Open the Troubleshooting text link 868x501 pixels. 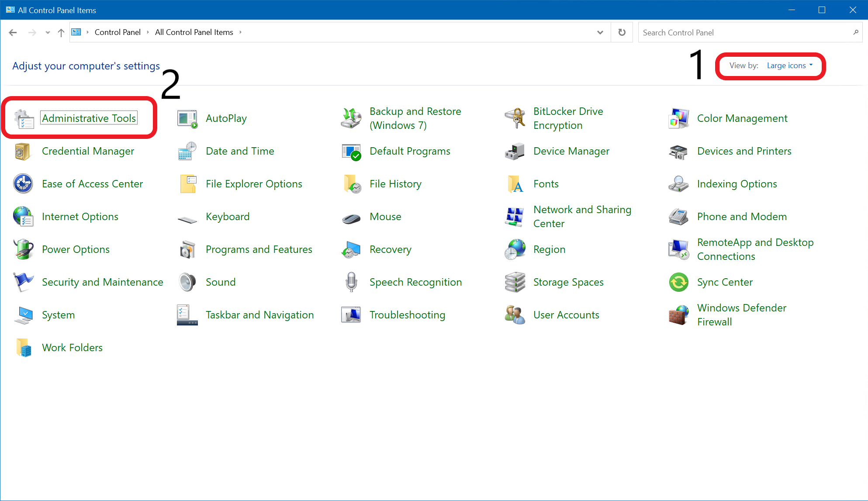coord(408,315)
